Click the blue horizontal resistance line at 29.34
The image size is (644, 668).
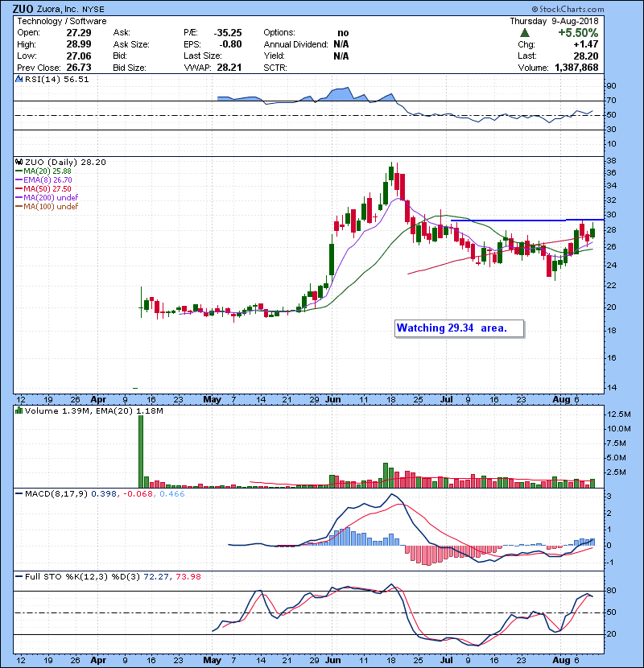click(x=527, y=221)
